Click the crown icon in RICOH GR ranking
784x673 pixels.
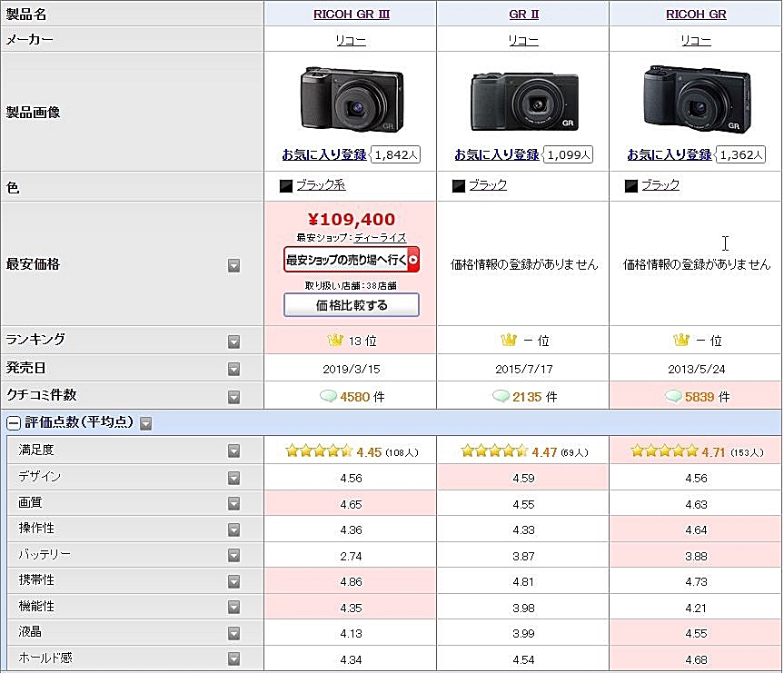tap(681, 341)
